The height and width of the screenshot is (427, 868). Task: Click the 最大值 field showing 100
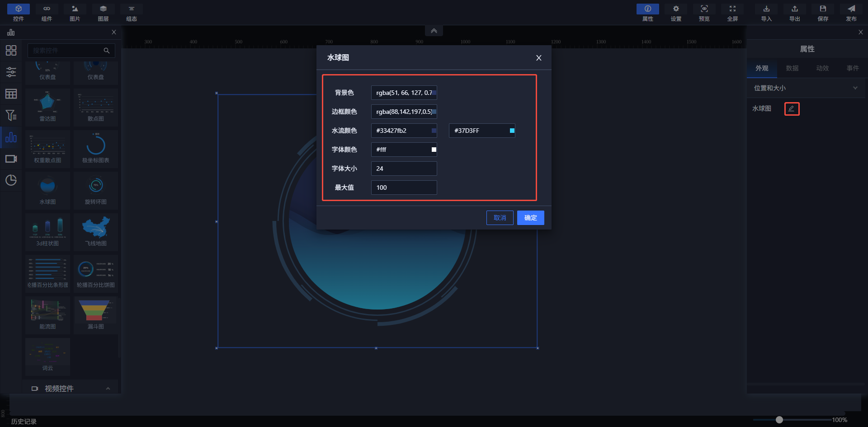tap(404, 188)
